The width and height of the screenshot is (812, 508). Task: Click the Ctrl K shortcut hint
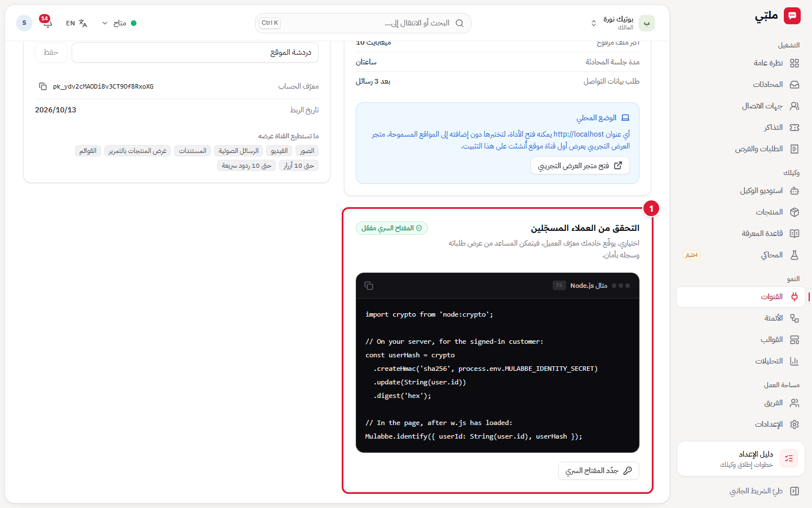(x=270, y=23)
